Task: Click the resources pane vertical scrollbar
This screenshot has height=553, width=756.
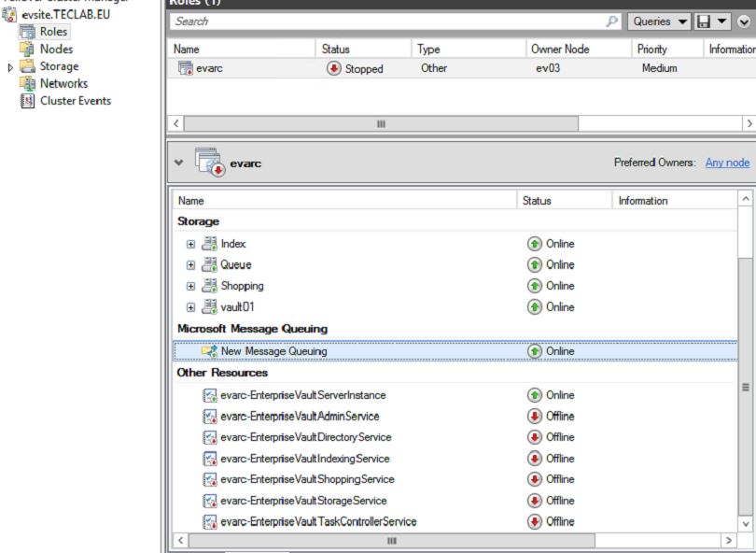Action: click(x=744, y=374)
